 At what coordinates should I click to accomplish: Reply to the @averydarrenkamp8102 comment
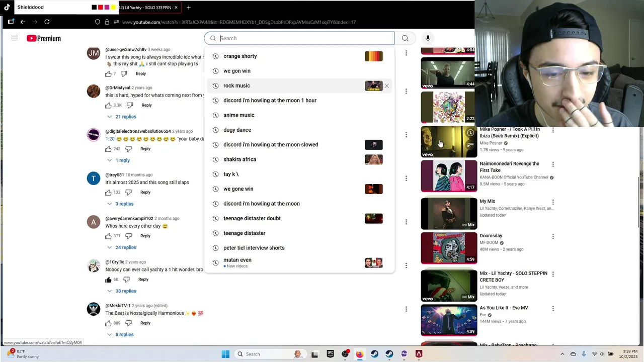145,236
